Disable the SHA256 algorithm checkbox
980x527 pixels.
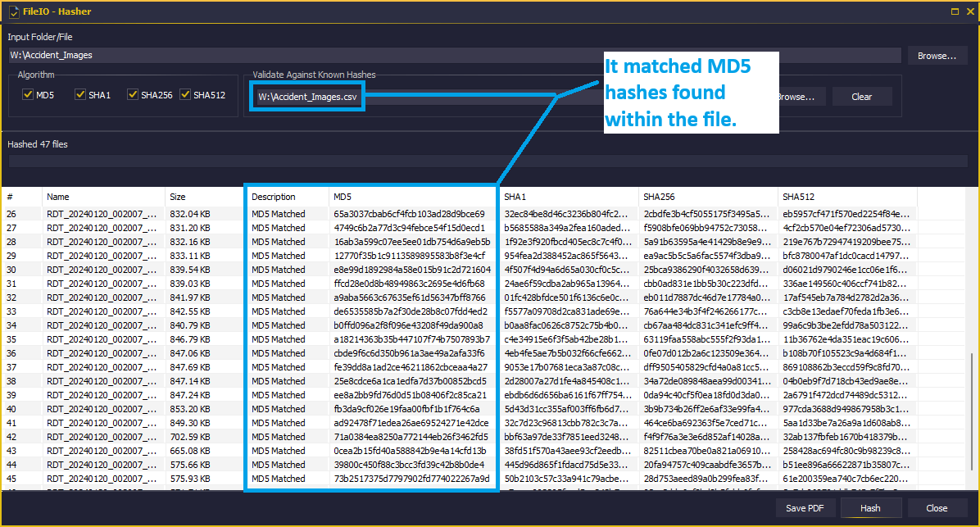click(x=133, y=94)
